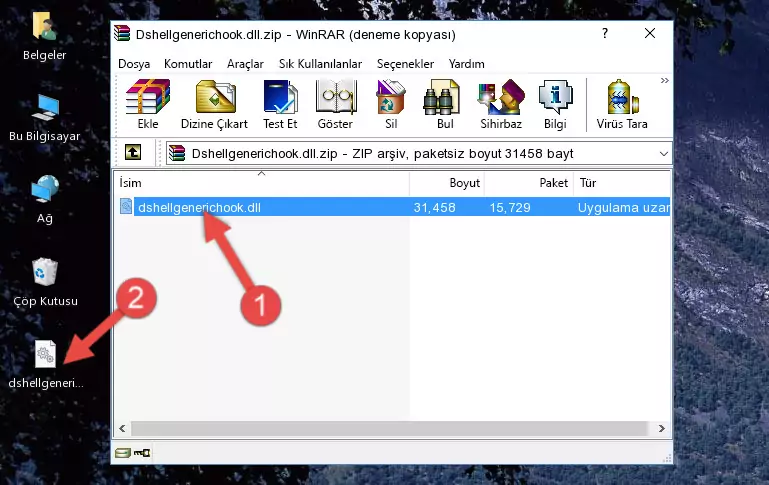Image resolution: width=769 pixels, height=485 pixels.
Task: Click the drive icon in status bar
Action: 123,453
